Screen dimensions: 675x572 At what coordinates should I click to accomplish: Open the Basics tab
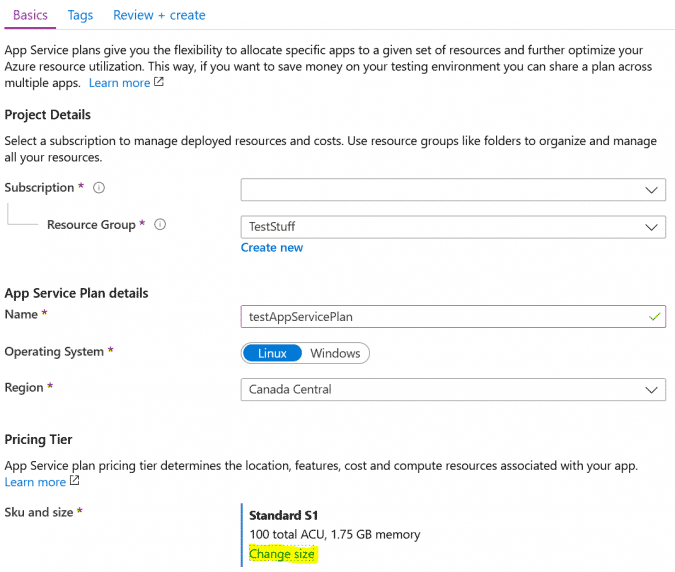coord(30,15)
